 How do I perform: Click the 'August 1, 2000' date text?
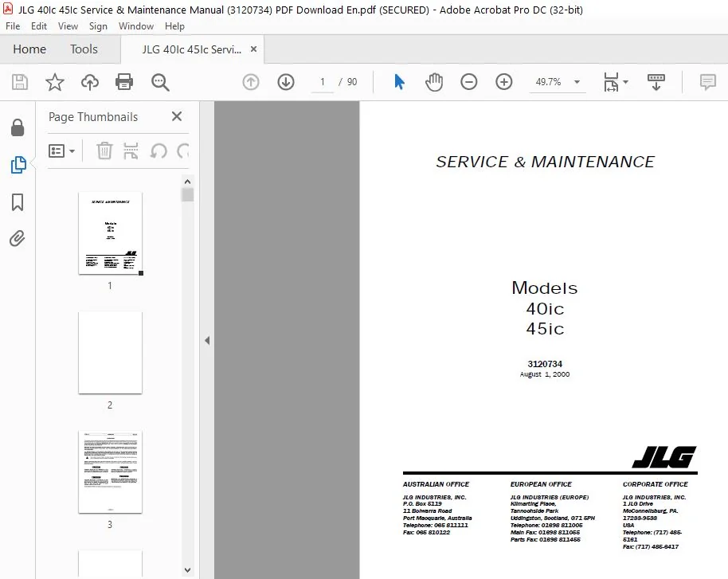(545, 374)
